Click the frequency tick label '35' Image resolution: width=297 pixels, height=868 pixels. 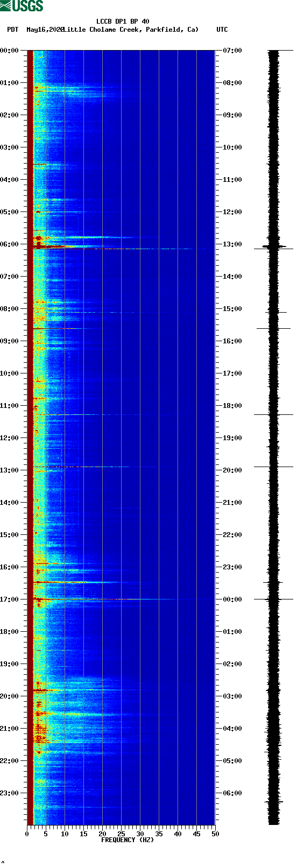(x=159, y=835)
